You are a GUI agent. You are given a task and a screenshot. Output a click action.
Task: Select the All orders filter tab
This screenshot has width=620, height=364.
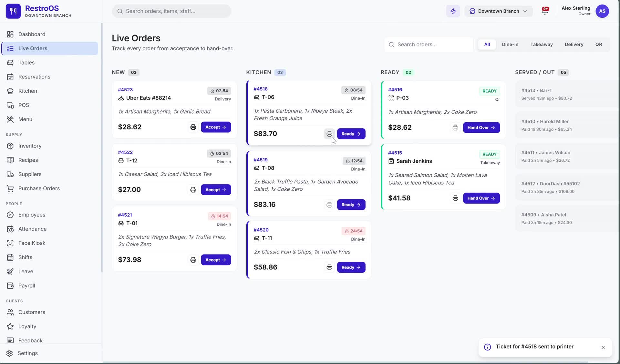pyautogui.click(x=487, y=45)
